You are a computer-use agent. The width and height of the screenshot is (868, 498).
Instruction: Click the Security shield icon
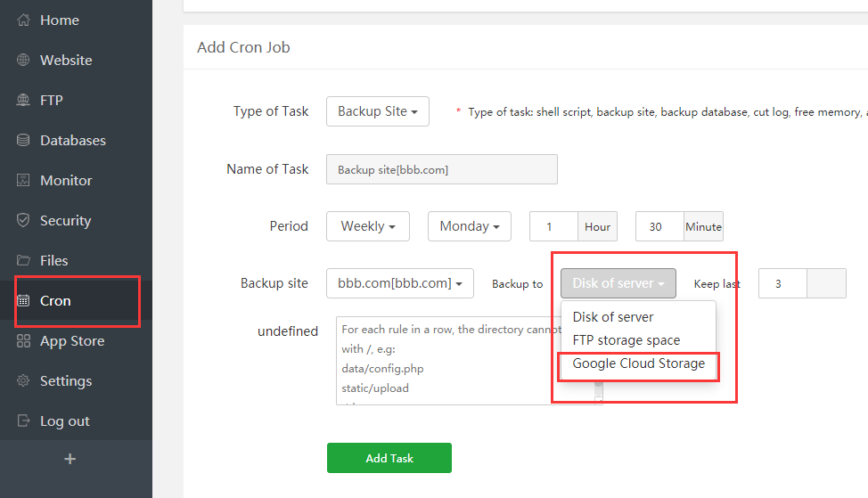click(24, 221)
